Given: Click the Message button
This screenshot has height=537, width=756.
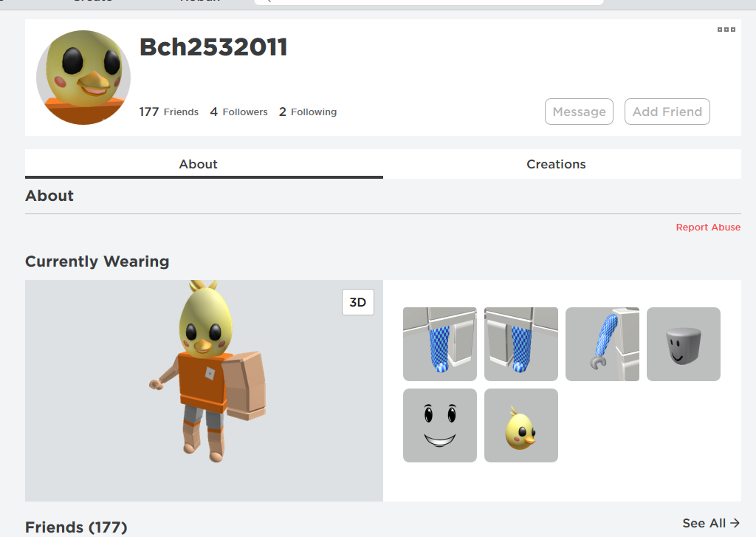Looking at the screenshot, I should click(x=579, y=112).
